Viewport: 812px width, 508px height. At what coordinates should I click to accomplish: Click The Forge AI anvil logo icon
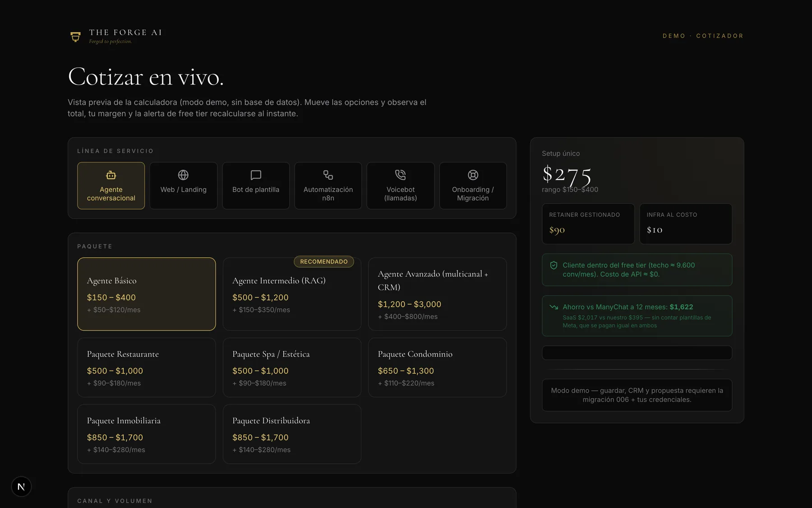(75, 37)
